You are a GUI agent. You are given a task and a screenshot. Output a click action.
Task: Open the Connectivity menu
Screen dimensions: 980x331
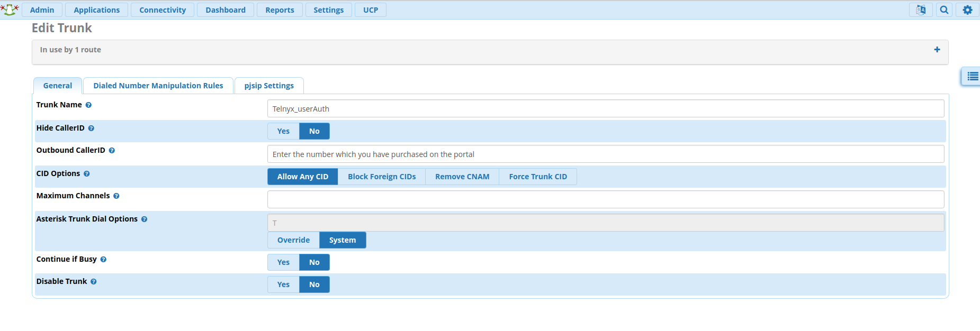163,10
